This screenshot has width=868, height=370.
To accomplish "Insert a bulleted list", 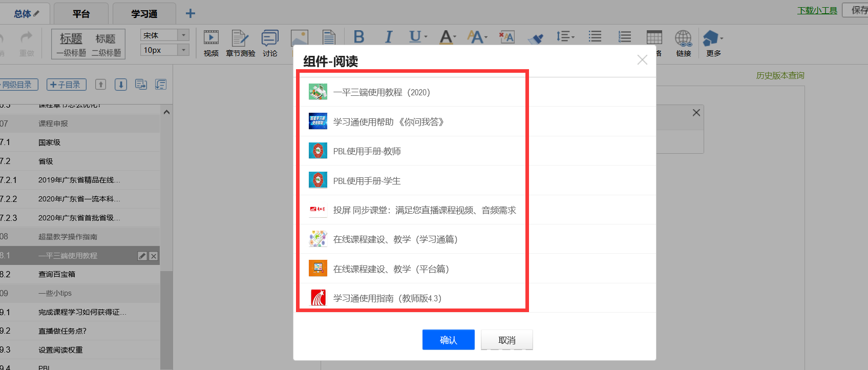I will 595,36.
